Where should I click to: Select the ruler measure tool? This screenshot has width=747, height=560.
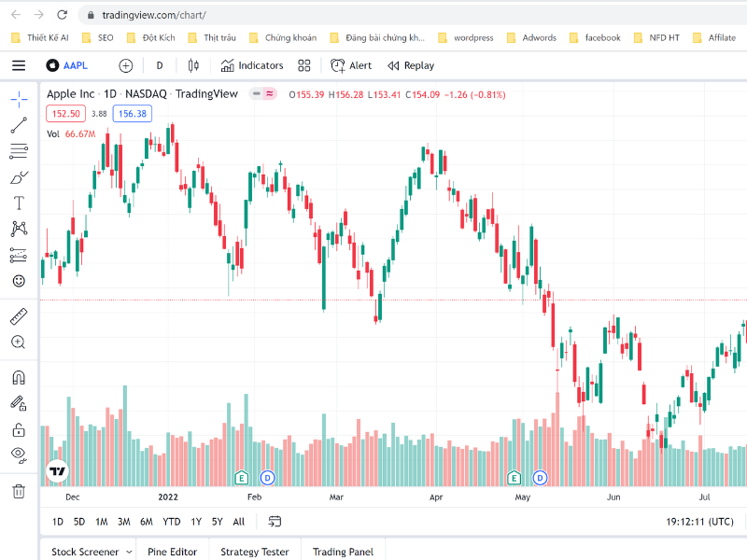[19, 316]
